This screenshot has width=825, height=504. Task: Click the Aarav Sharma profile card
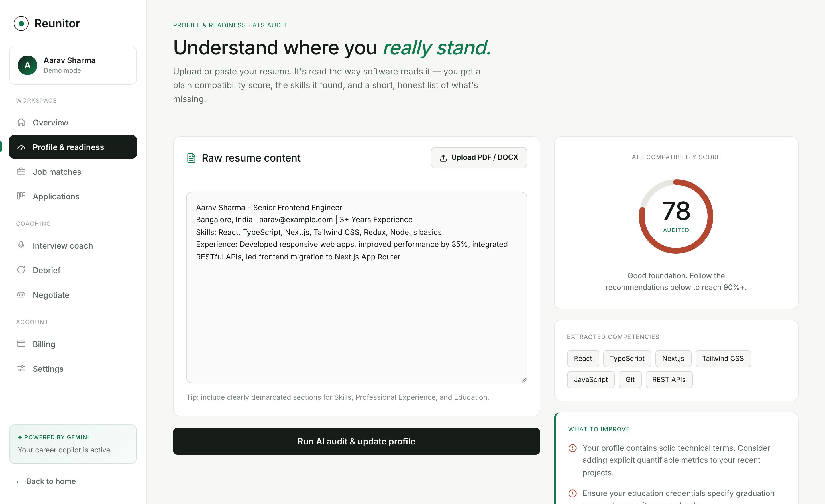(73, 65)
